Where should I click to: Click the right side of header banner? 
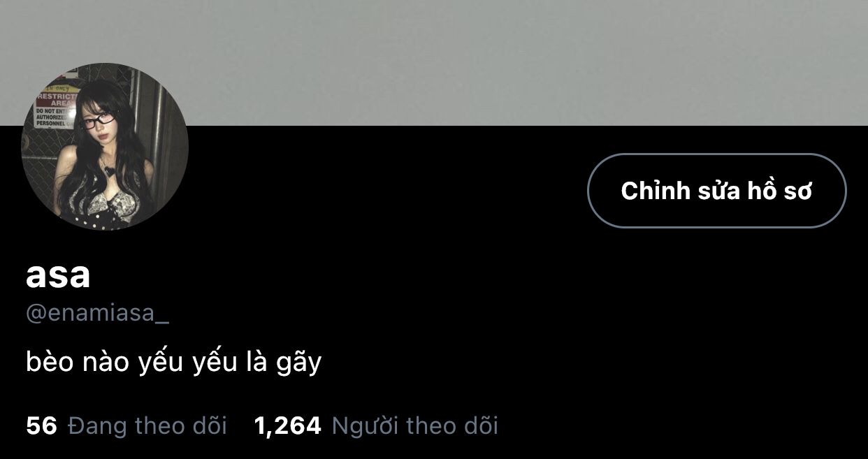tap(699, 63)
